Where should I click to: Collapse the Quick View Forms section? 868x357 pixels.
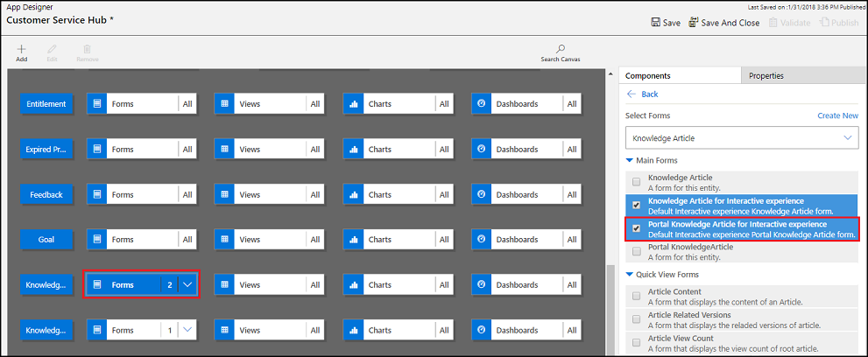pos(629,274)
